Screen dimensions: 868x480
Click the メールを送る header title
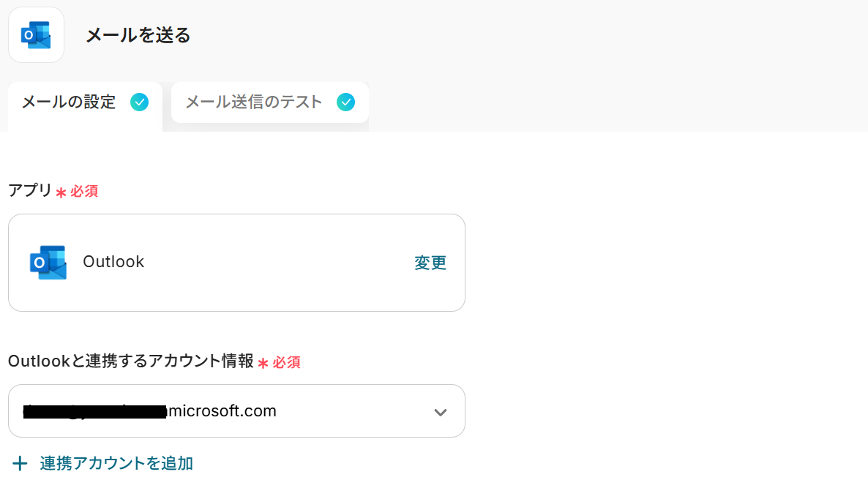click(138, 35)
